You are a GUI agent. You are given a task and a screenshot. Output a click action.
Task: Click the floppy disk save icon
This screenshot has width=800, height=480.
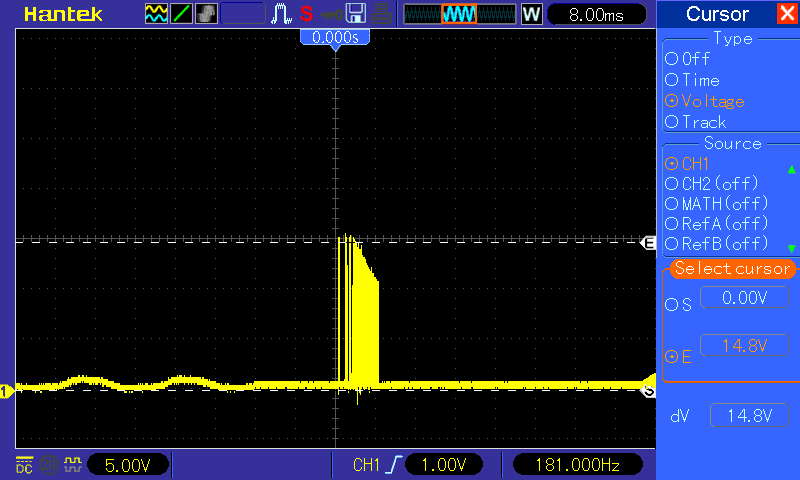tap(355, 14)
